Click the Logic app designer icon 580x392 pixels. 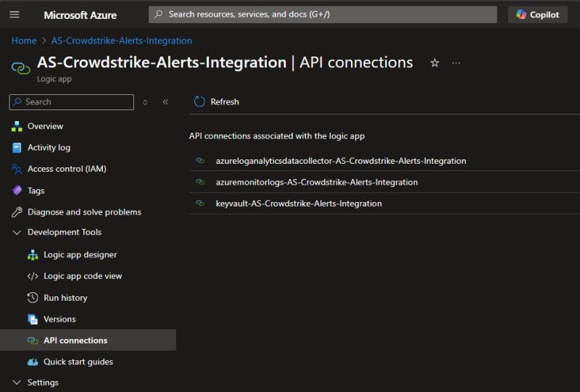point(33,255)
